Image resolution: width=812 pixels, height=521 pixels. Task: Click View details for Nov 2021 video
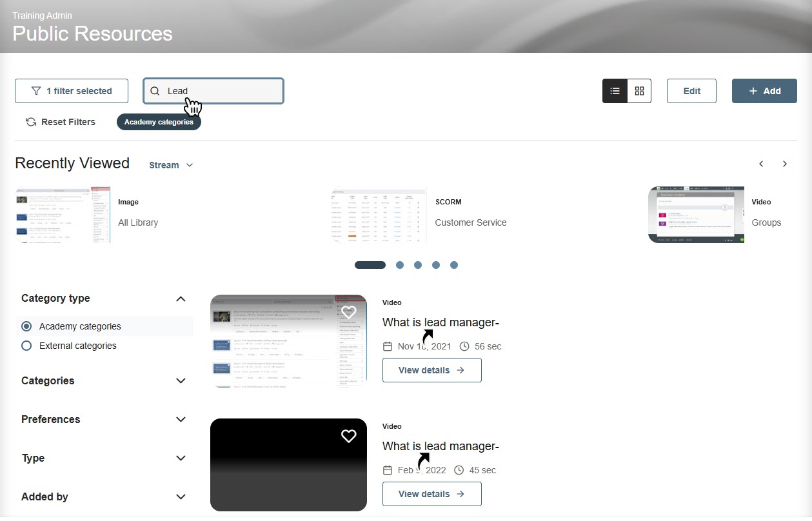431,370
